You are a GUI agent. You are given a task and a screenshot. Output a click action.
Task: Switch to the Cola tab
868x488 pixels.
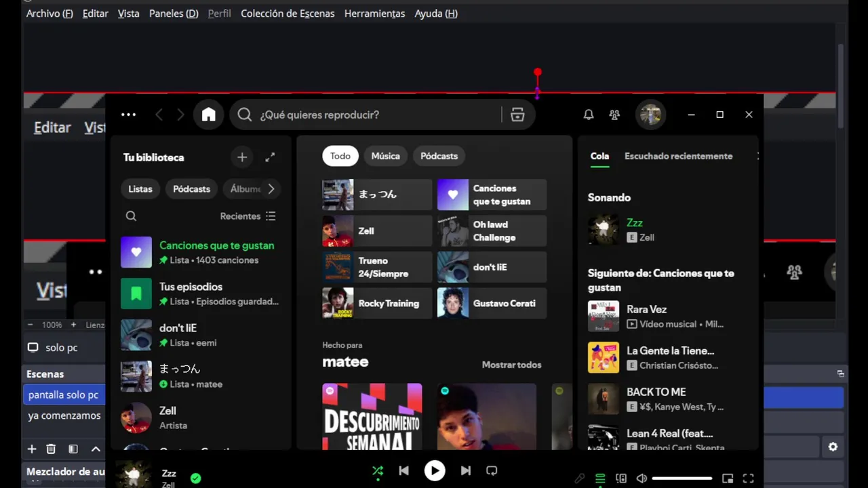pos(599,156)
